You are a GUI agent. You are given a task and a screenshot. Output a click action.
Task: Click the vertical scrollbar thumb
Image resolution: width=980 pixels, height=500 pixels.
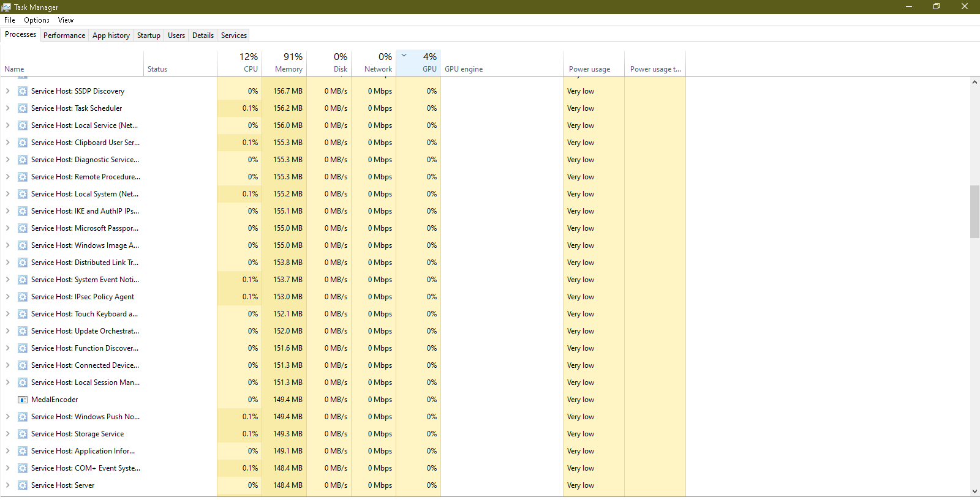(x=974, y=212)
